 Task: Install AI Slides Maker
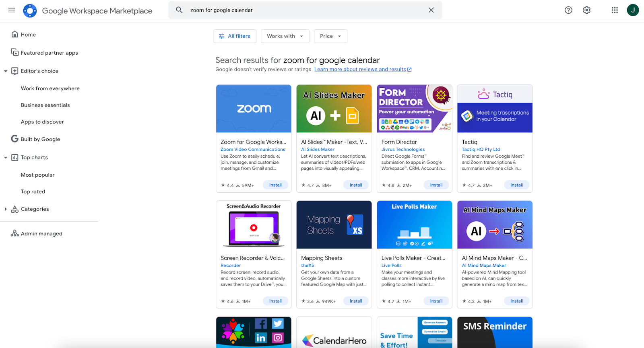tap(356, 185)
